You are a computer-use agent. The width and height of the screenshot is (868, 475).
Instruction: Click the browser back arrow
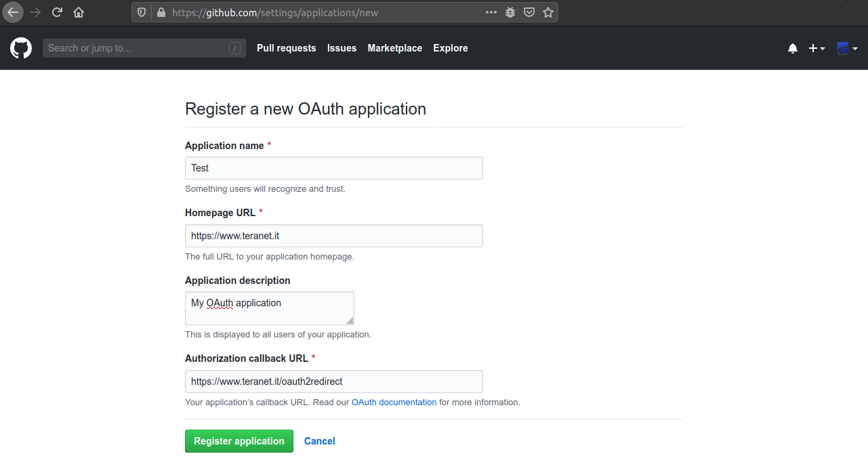13,12
